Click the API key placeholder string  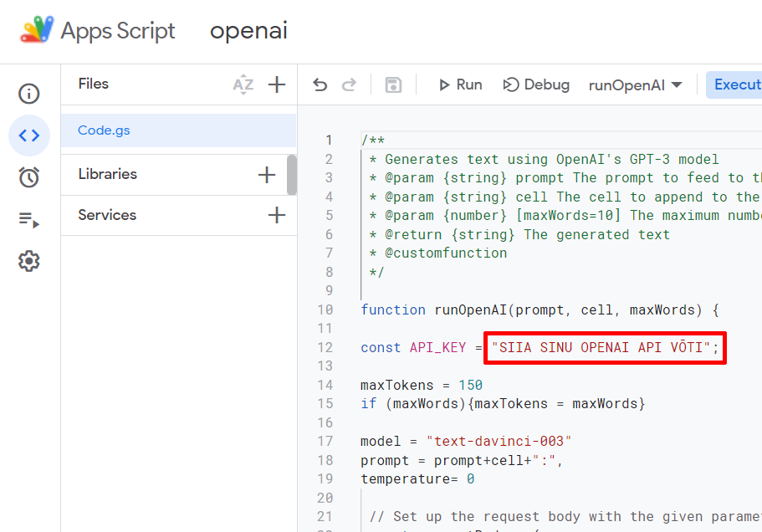coord(601,347)
